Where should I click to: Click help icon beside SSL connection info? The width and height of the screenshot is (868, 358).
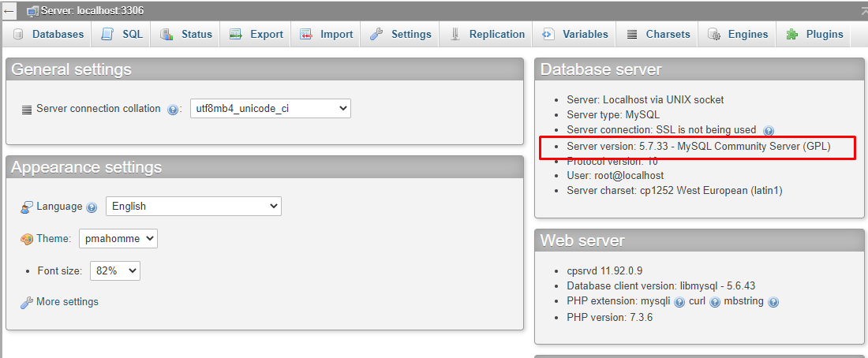768,131
